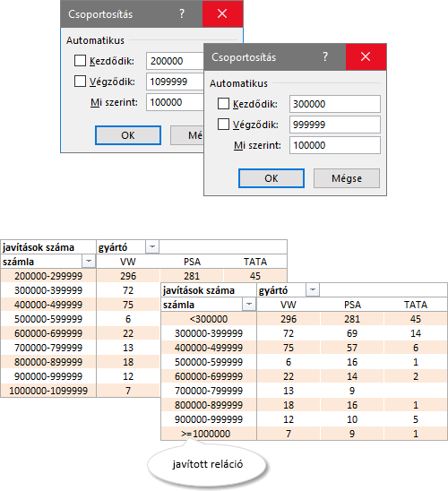Click the partly hidden Mégse button in back dialog

(x=187, y=135)
